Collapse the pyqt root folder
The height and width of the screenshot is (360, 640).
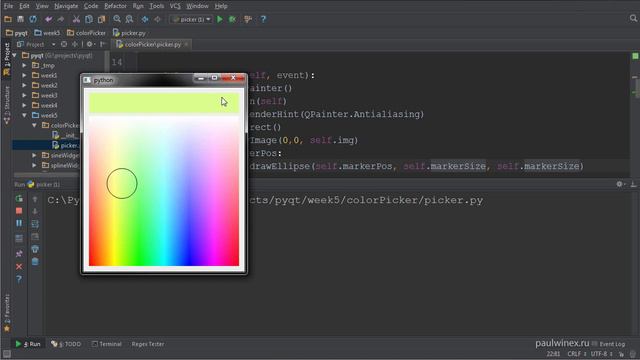click(x=15, y=56)
